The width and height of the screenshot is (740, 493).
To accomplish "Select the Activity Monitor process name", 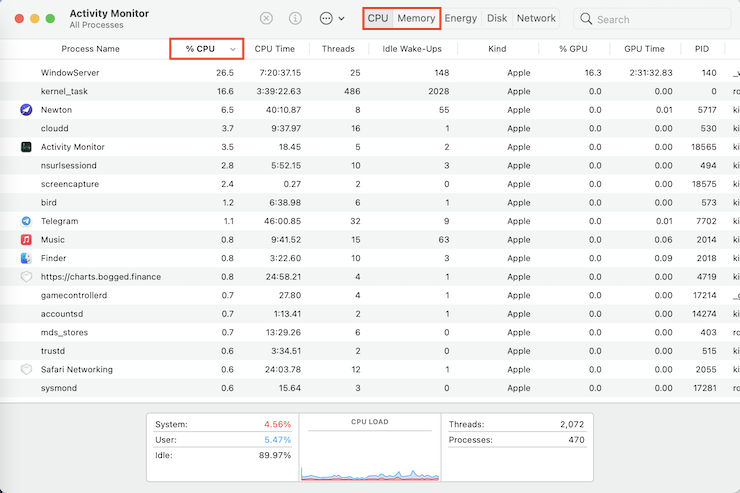I will click(x=73, y=147).
